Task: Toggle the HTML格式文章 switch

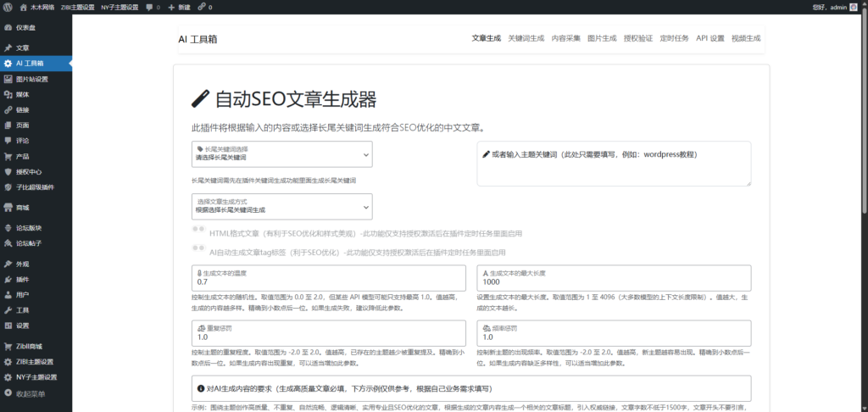Action: pyautogui.click(x=198, y=232)
